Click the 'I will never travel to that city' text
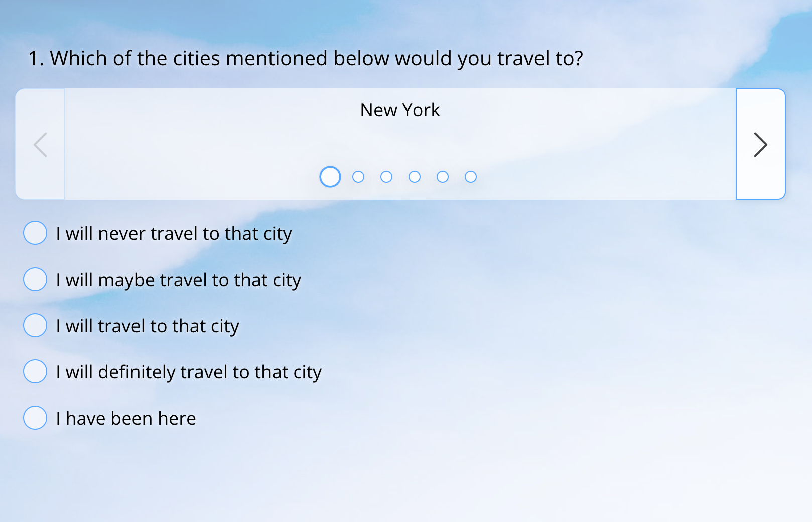The height and width of the screenshot is (522, 812). [174, 234]
